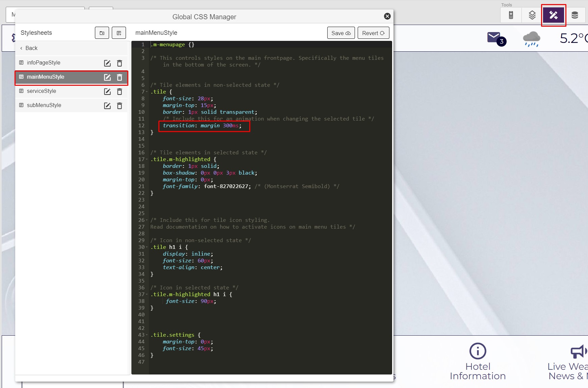Viewport: 588px width, 388px height.
Task: Click the 'font-family: font-827022627;' line
Action: pyautogui.click(x=207, y=186)
